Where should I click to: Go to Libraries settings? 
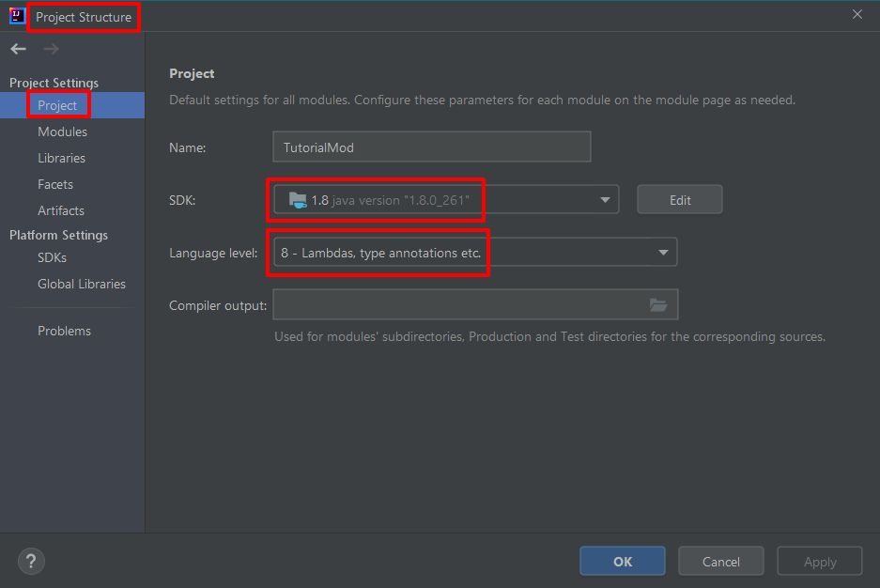pos(61,158)
